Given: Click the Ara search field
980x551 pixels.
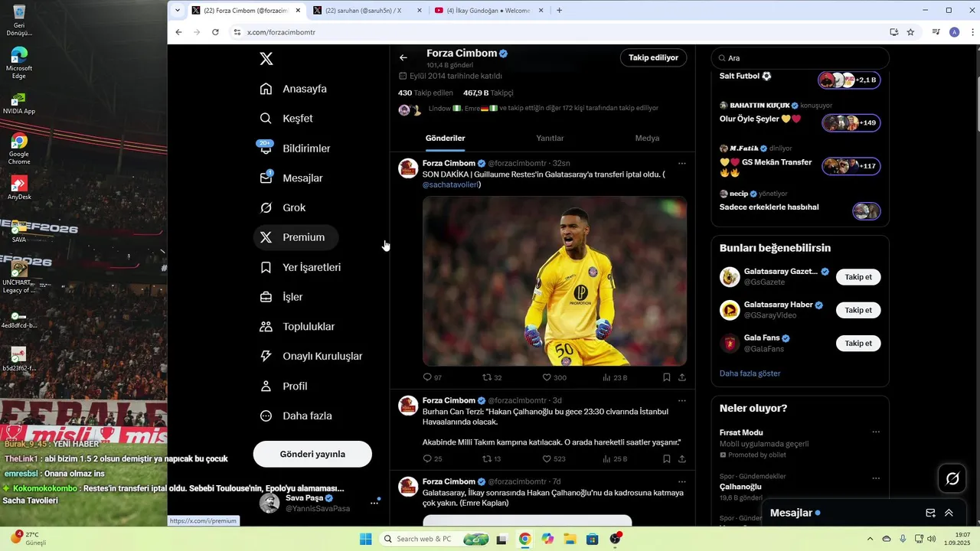Looking at the screenshot, I should pos(800,58).
